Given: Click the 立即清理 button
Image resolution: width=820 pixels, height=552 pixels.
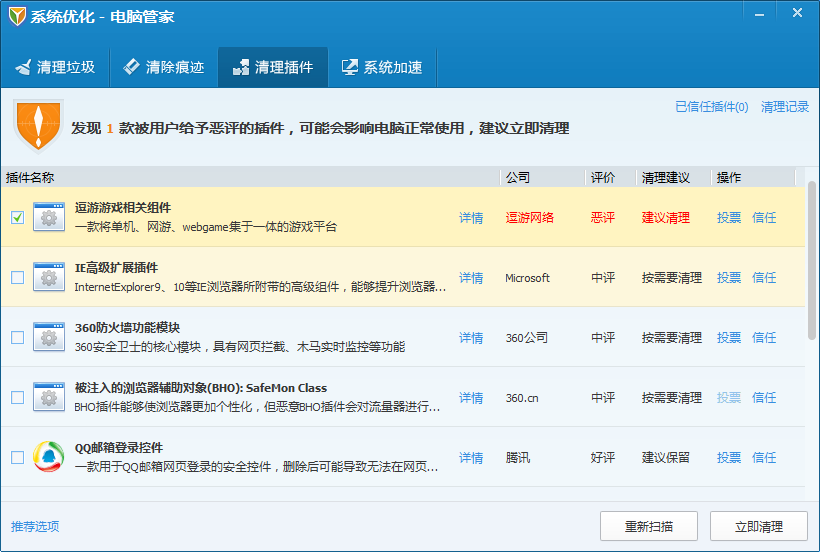Looking at the screenshot, I should [759, 526].
